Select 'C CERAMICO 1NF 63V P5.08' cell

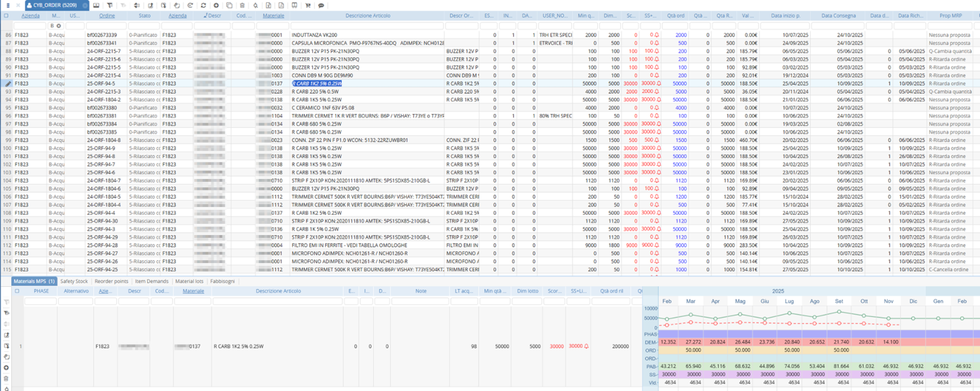(x=323, y=108)
